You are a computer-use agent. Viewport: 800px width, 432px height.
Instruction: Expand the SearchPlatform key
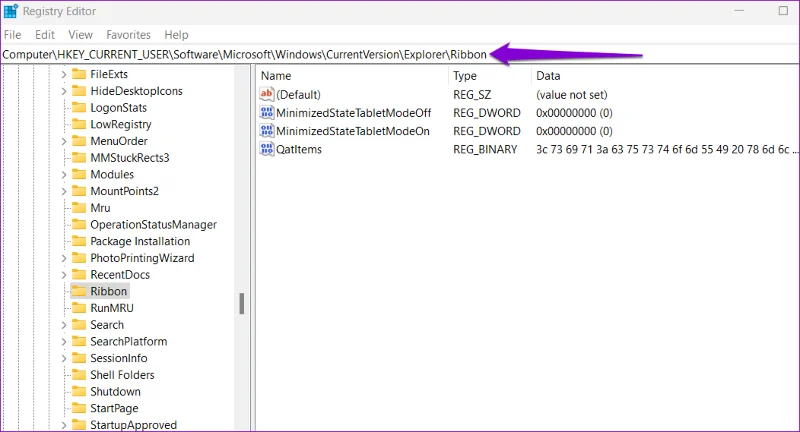(x=64, y=342)
